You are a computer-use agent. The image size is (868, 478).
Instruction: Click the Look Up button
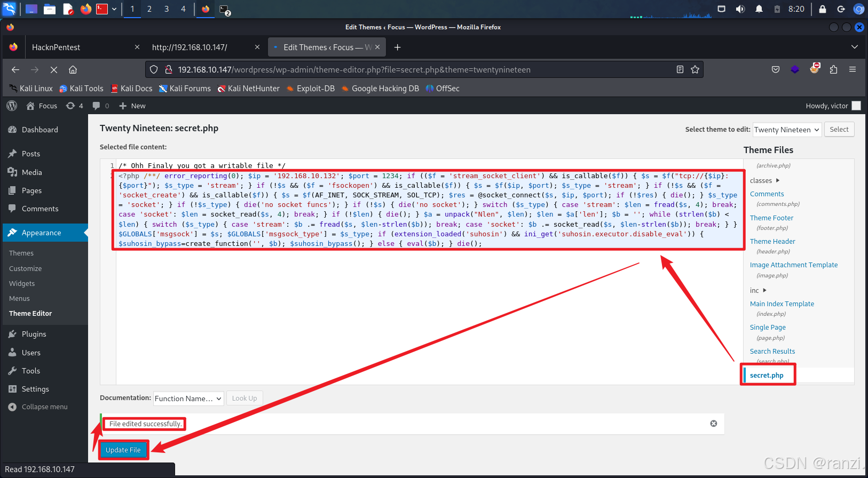244,398
